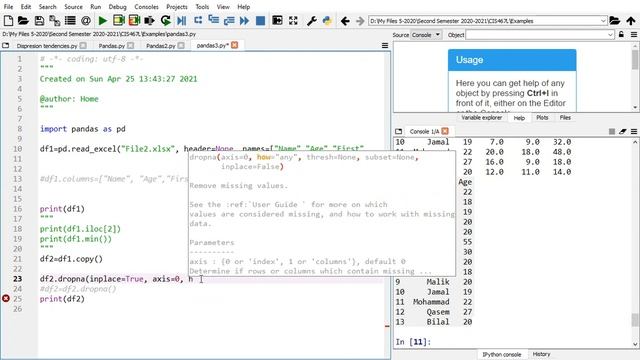
Task: Click the red error marker on line 25
Action: point(6,299)
